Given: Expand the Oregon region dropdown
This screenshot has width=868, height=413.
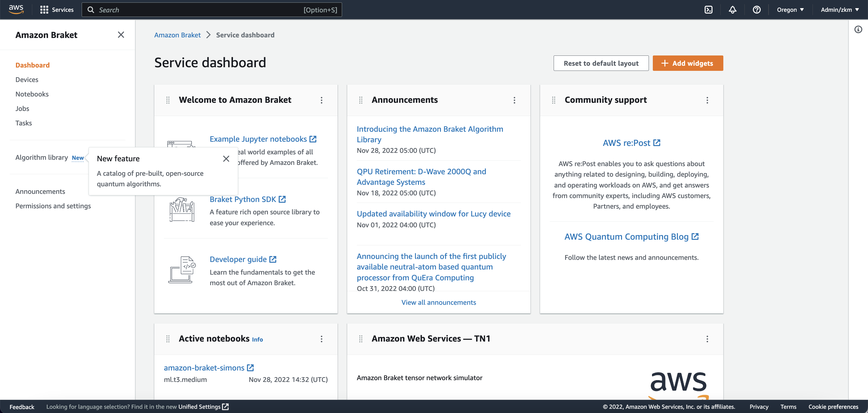Looking at the screenshot, I should pos(790,10).
